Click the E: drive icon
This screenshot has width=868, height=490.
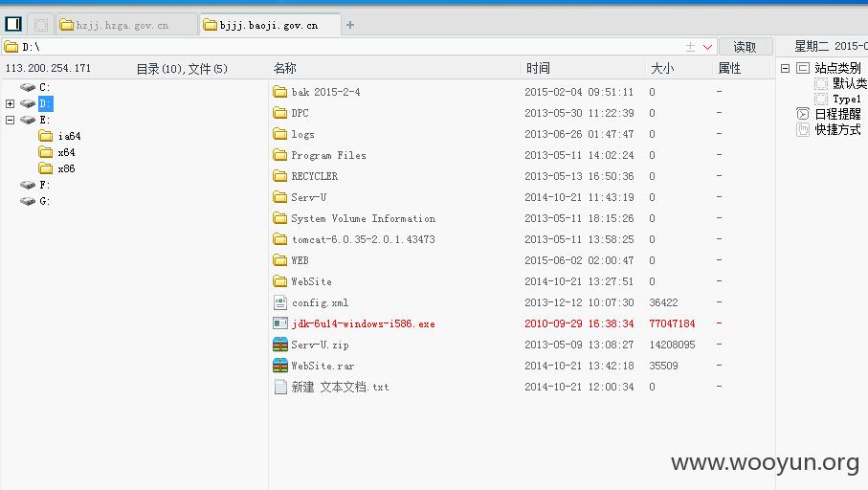click(x=28, y=120)
